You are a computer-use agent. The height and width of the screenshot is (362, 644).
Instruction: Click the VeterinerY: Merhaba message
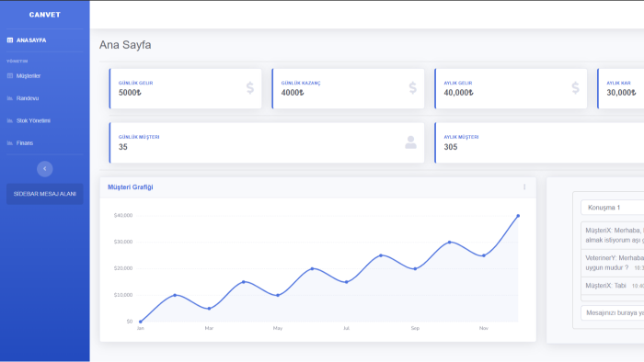(x=613, y=263)
